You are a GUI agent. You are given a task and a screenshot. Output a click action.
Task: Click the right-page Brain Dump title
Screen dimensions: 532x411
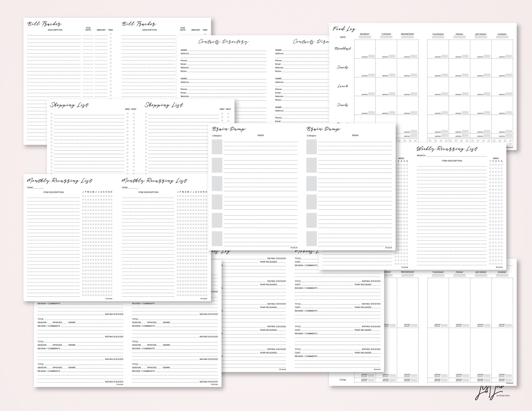(x=323, y=129)
